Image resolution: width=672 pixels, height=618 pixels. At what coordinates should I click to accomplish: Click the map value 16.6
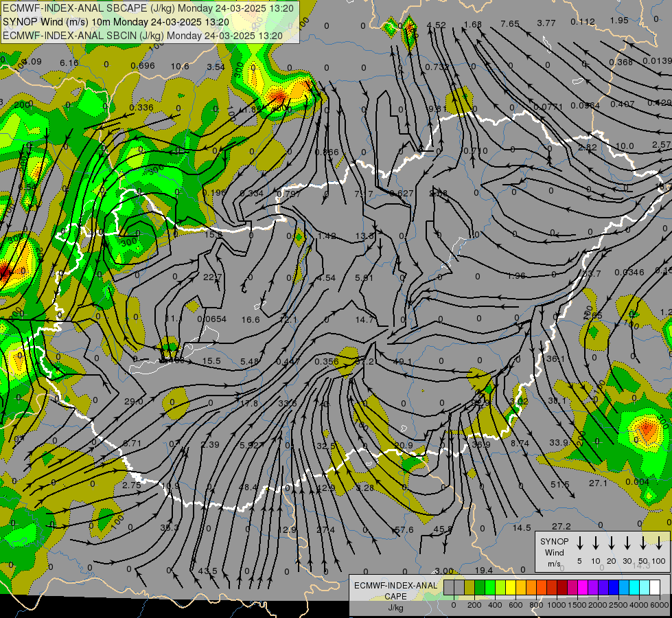point(251,319)
